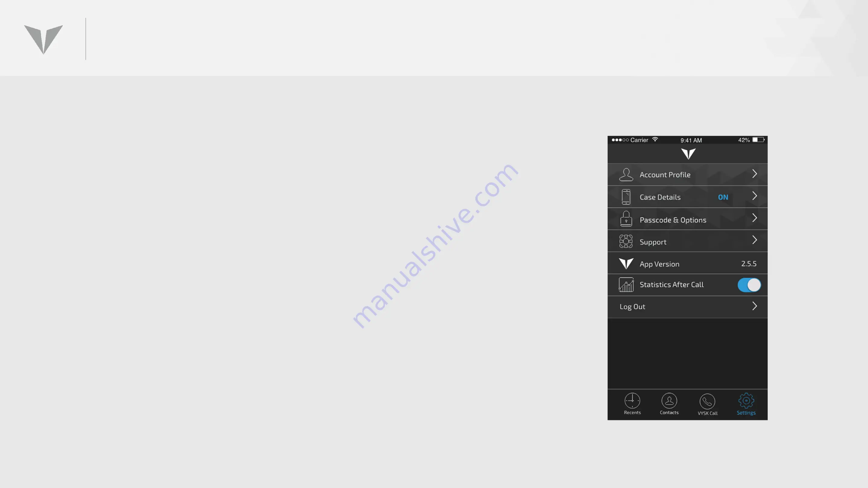Open Passcode & Options settings
Screen dimensions: 868x488
[687, 219]
